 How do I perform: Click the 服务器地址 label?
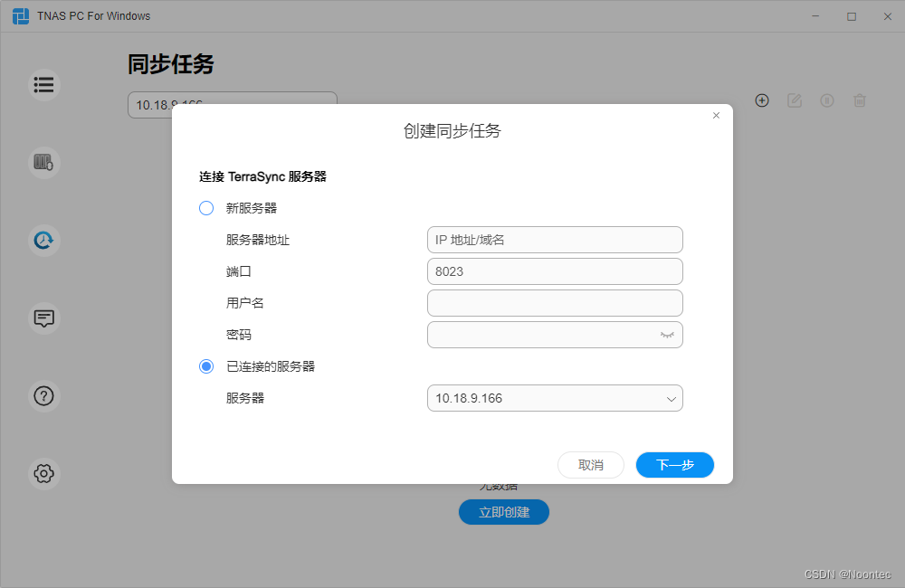(257, 240)
